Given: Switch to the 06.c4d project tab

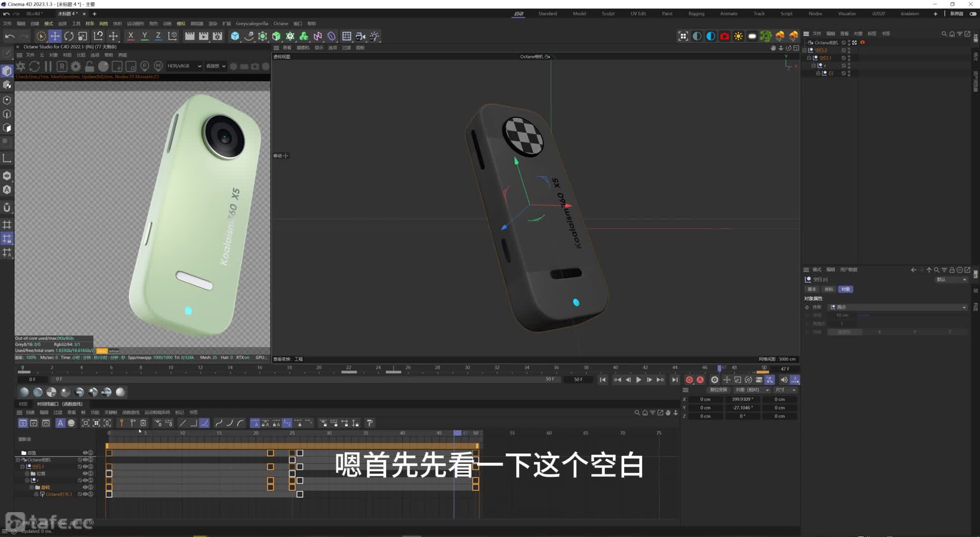Looking at the screenshot, I should click(34, 13).
